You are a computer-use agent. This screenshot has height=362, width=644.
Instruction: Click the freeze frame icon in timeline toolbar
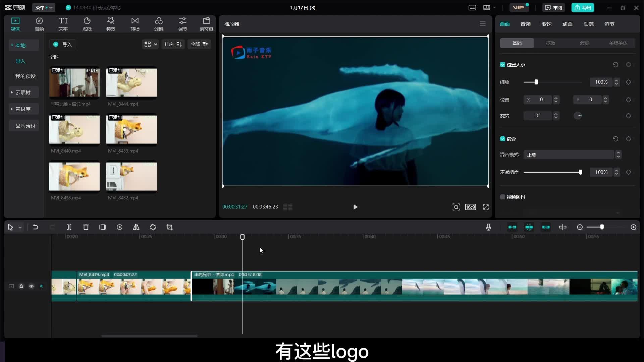(103, 227)
